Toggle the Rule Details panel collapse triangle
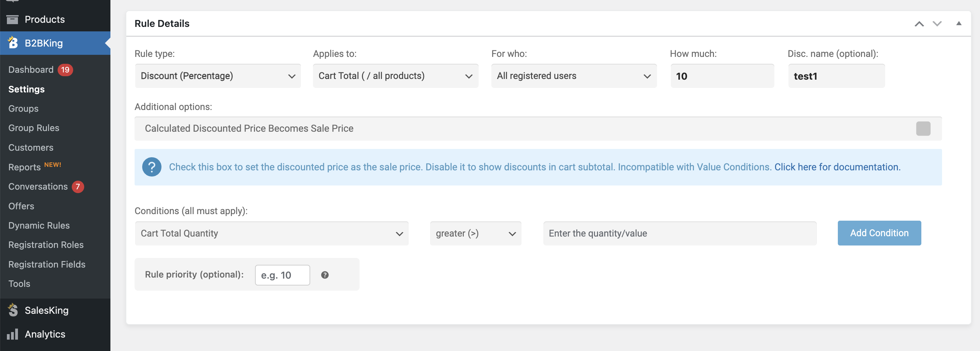 click(959, 23)
